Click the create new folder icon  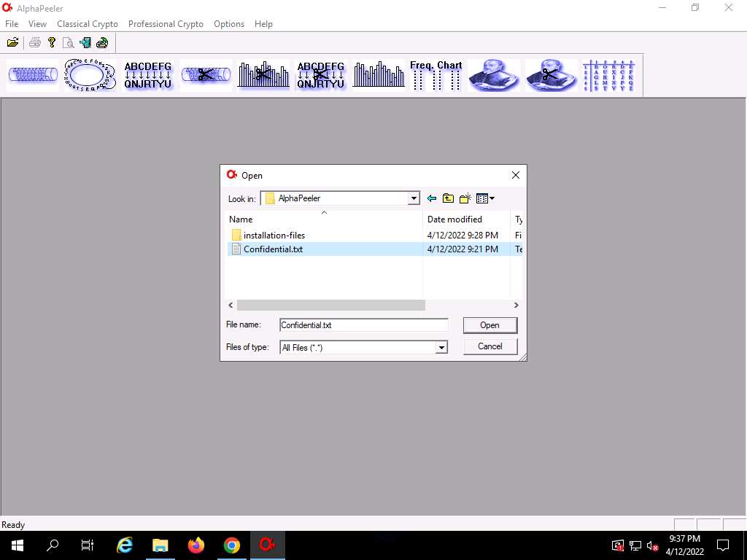(x=465, y=198)
